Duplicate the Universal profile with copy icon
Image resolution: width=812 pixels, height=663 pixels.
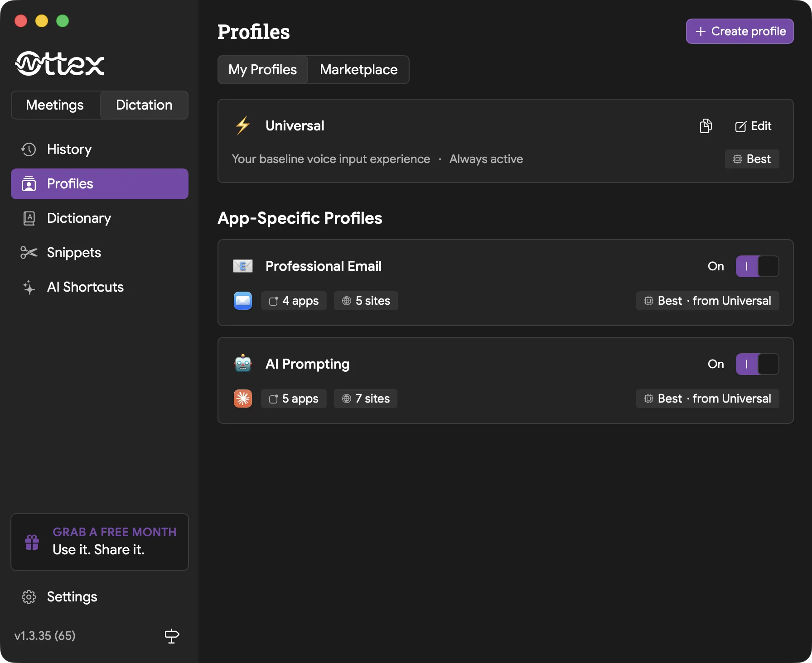pos(706,126)
